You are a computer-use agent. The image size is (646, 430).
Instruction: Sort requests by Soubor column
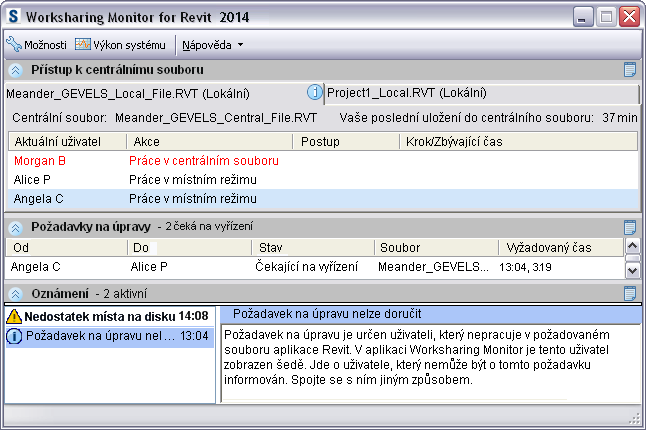[437, 248]
